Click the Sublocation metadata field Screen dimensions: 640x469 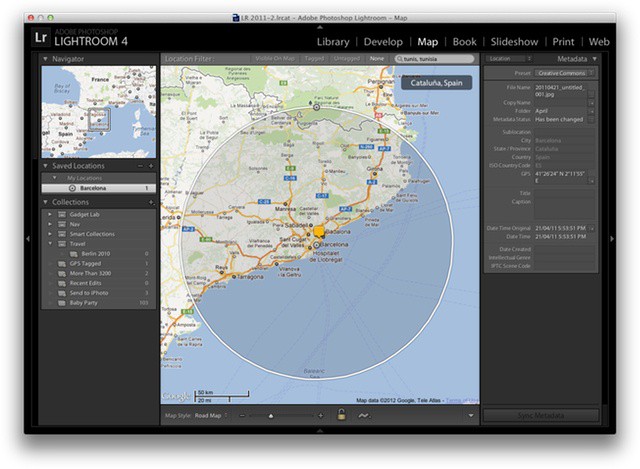(x=564, y=132)
